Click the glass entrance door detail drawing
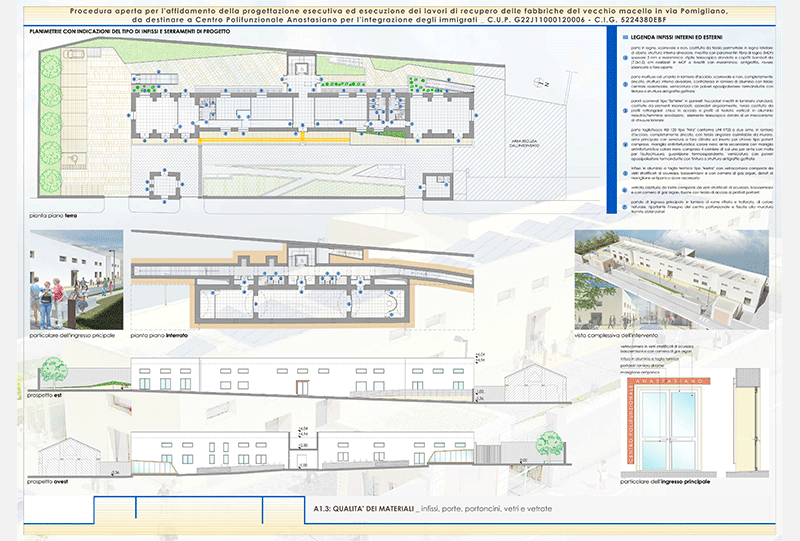The image size is (800, 541). 668,429
